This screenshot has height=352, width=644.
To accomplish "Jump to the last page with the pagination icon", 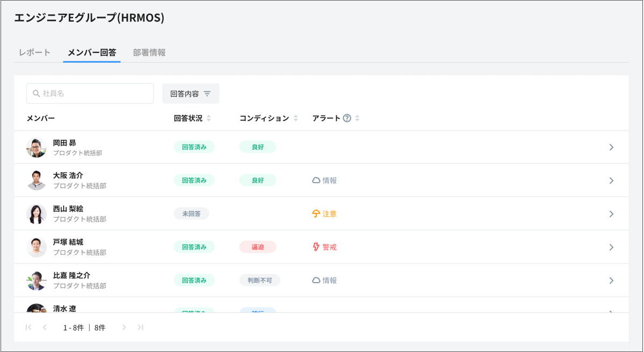I will click(x=140, y=327).
